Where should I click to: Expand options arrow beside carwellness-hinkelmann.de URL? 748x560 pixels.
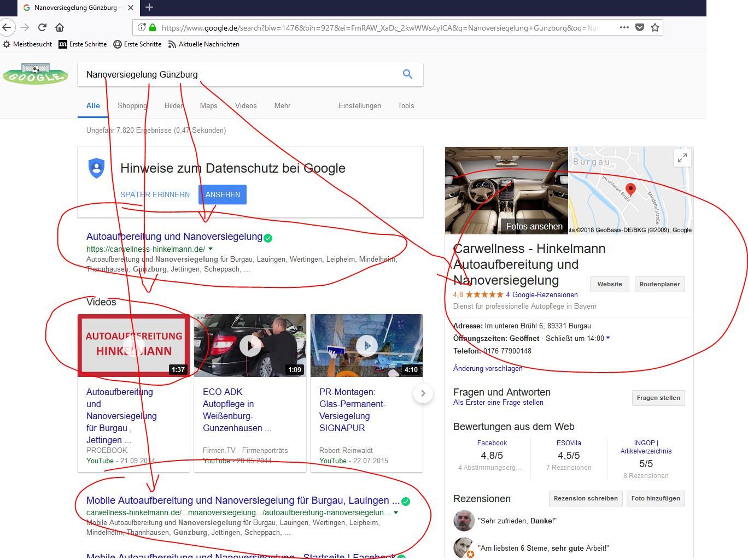tap(211, 249)
